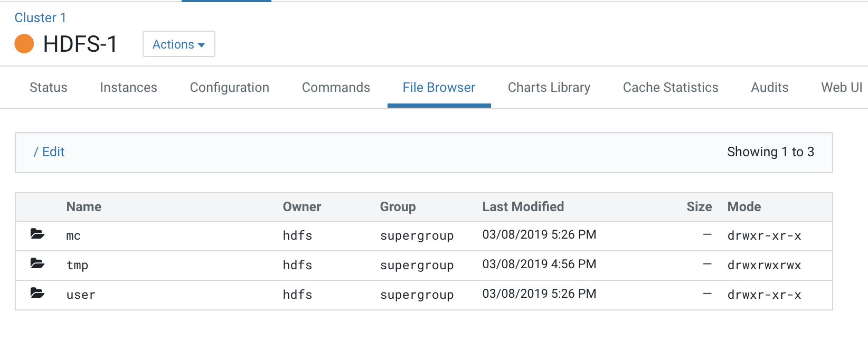View the Cache Statistics tab

(x=671, y=88)
